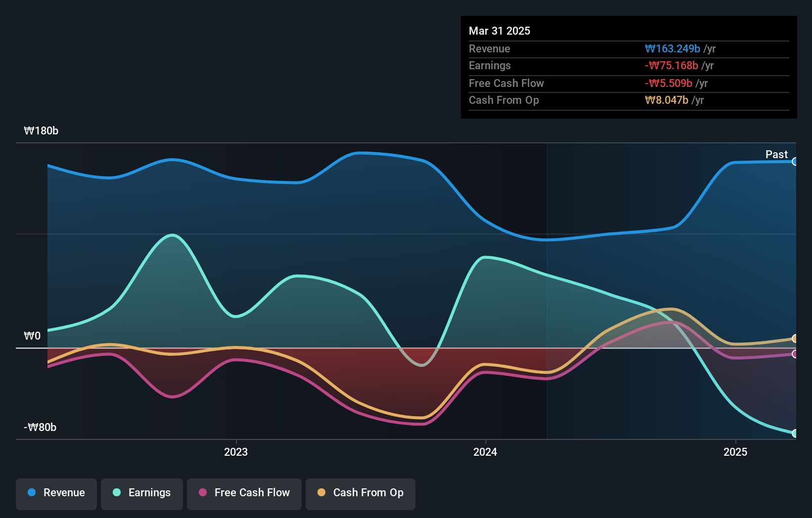Image resolution: width=812 pixels, height=518 pixels.
Task: Click the pink Free Cash Flow endpoint marker
Action: coord(795,354)
